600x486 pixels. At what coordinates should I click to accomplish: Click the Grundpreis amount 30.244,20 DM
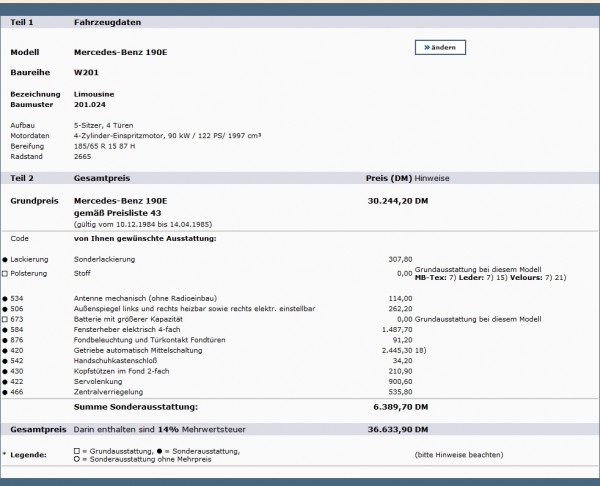pyautogui.click(x=398, y=201)
